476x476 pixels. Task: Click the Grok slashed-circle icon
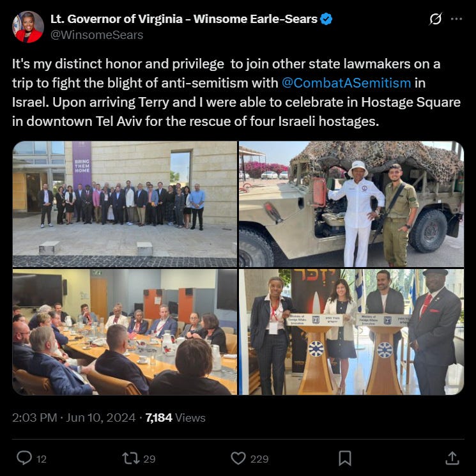click(x=435, y=19)
